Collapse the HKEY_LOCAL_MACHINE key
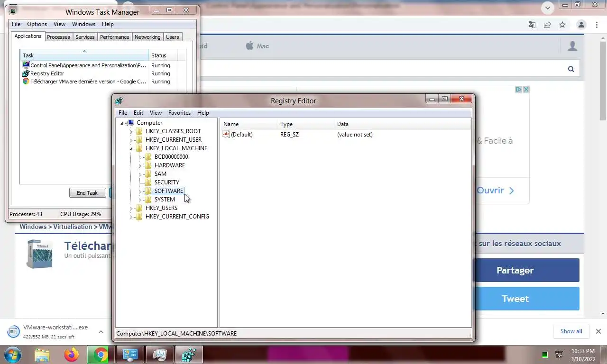 click(x=131, y=148)
